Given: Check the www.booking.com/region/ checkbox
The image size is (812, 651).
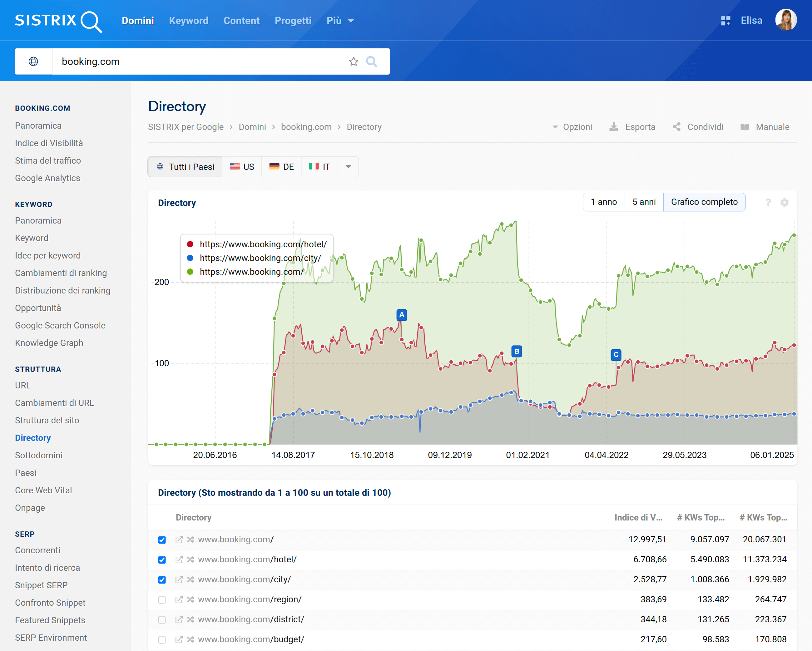Looking at the screenshot, I should coord(162,600).
